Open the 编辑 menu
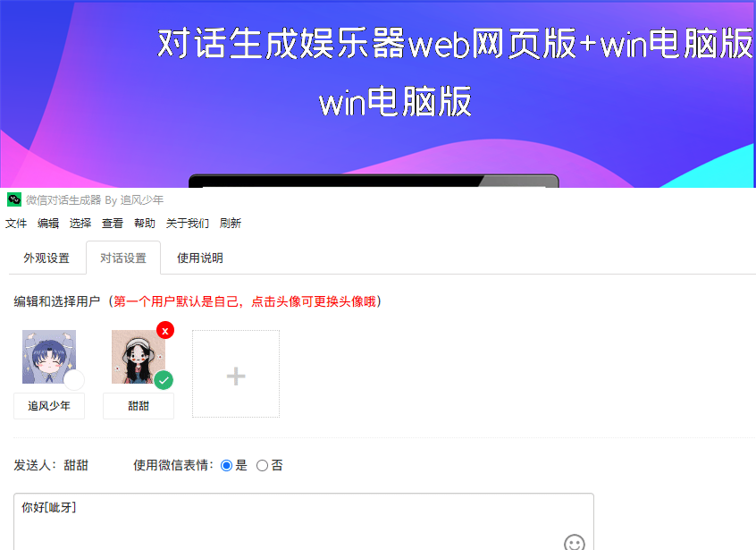This screenshot has height=550, width=756. coord(48,223)
